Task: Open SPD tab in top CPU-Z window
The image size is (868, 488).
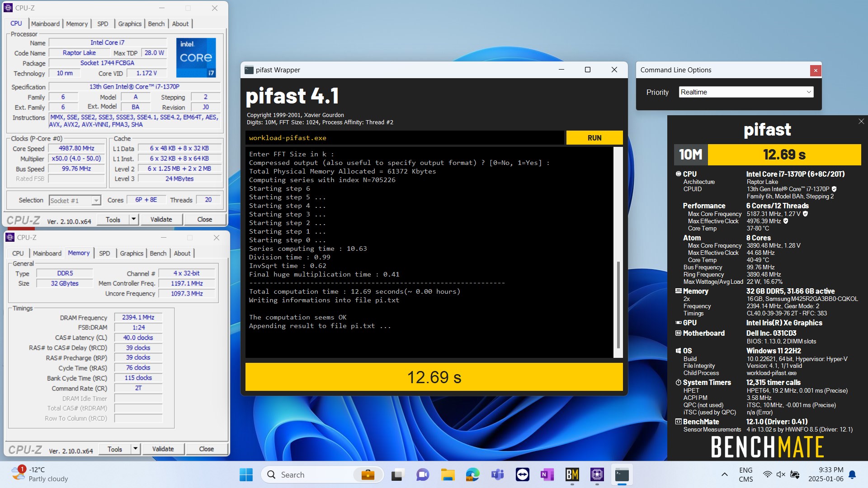Action: click(103, 23)
